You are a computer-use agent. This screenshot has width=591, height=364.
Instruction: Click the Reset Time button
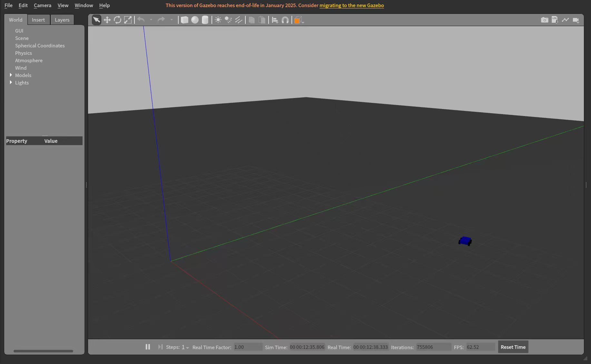(513, 347)
